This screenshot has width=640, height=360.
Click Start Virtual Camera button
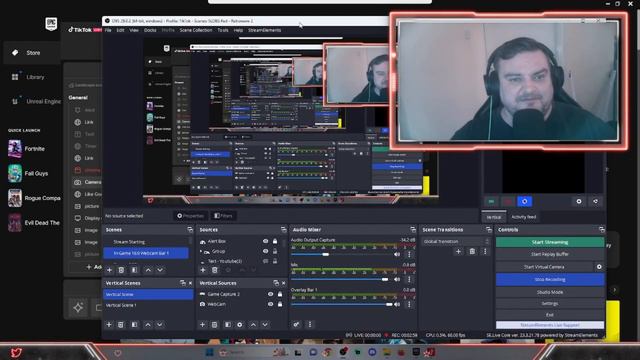pos(544,267)
